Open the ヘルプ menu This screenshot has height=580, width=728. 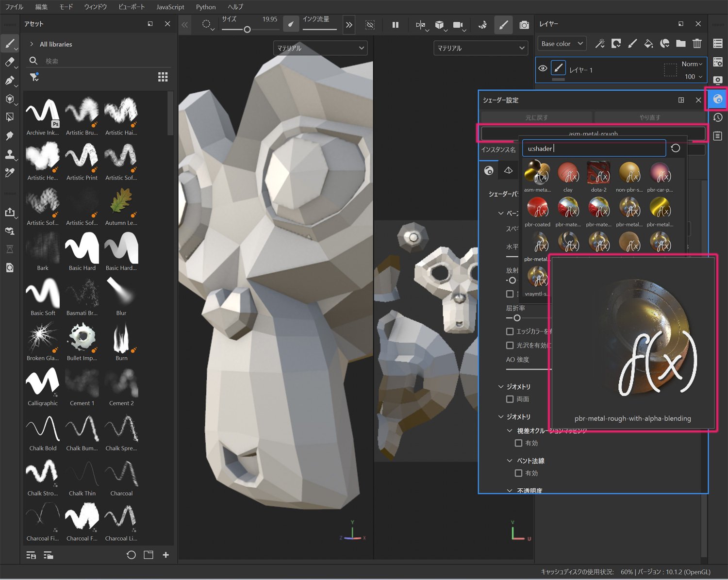pyautogui.click(x=235, y=7)
